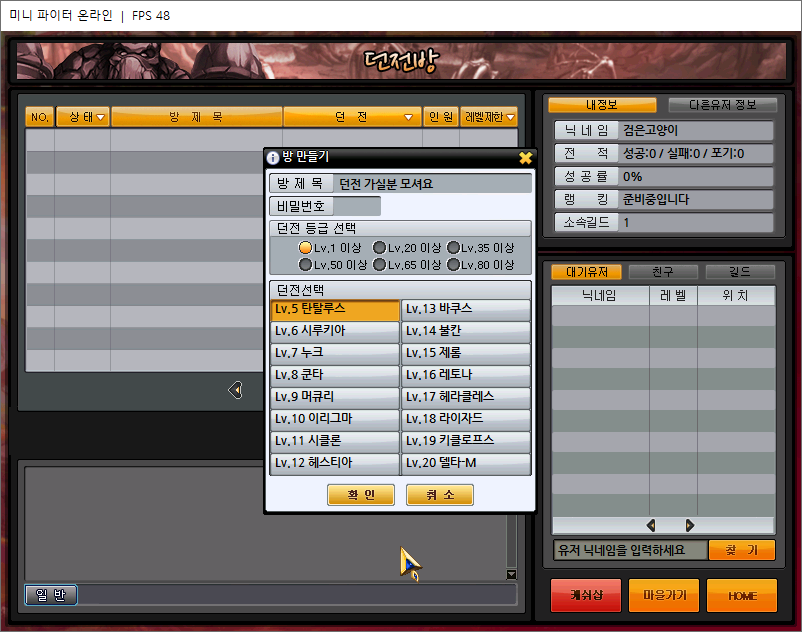Close the 방 만들기 dialog with X

(x=525, y=157)
